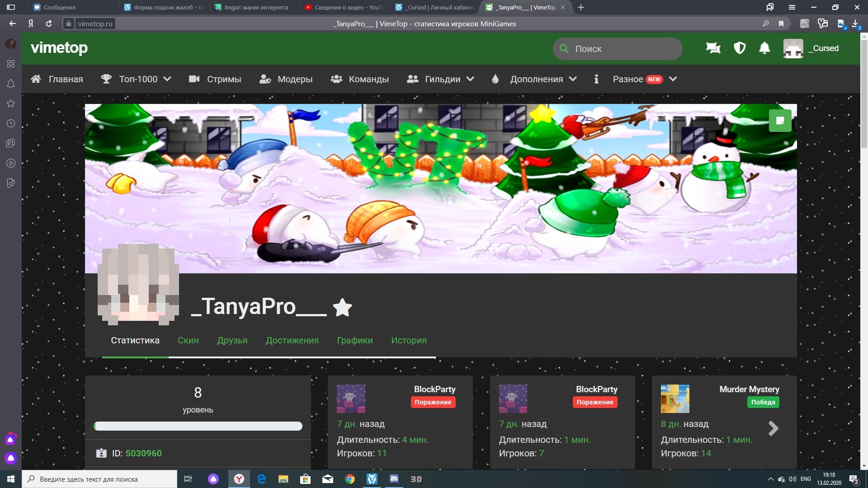Click the zoom magnifier icon in address bar

(766, 23)
